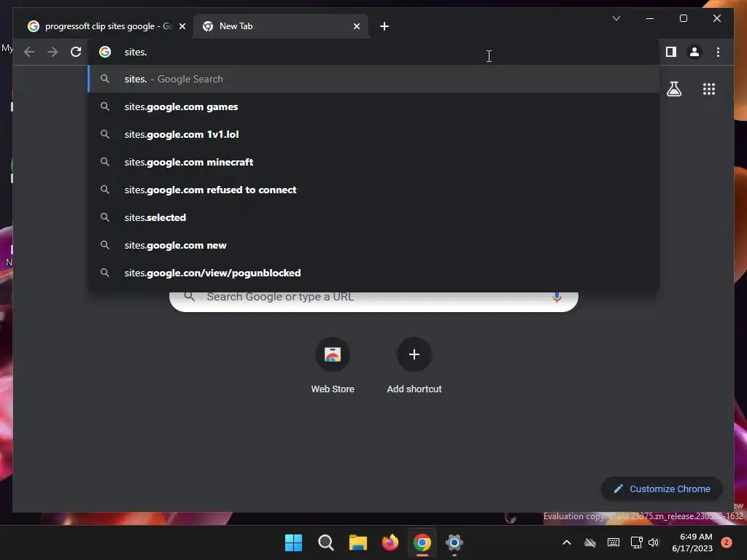
Task: Open the profile avatar icon
Action: (x=694, y=52)
